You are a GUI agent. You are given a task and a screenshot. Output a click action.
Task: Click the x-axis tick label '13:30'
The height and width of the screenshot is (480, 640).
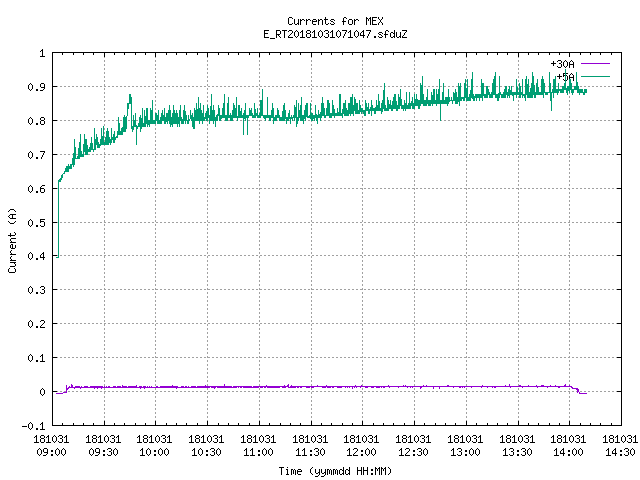tap(517, 452)
